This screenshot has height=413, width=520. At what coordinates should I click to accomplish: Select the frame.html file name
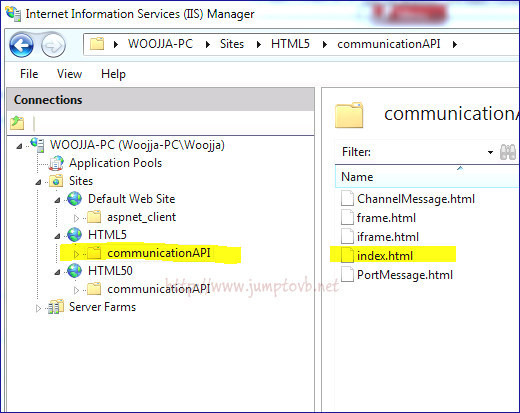(x=386, y=218)
